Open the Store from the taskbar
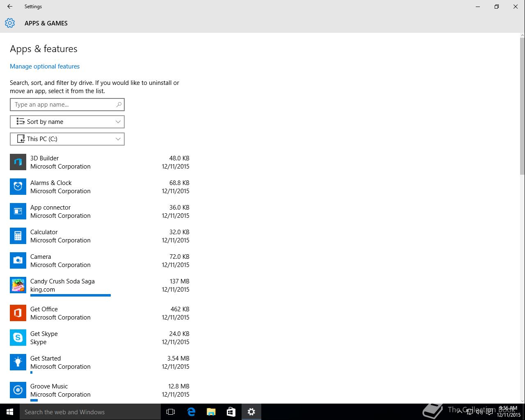This screenshot has height=420, width=525. (231, 412)
